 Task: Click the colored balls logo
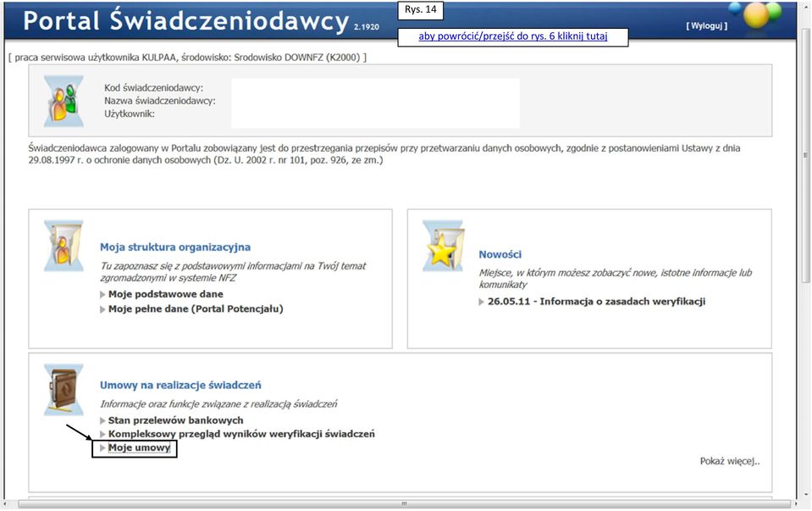(x=755, y=14)
